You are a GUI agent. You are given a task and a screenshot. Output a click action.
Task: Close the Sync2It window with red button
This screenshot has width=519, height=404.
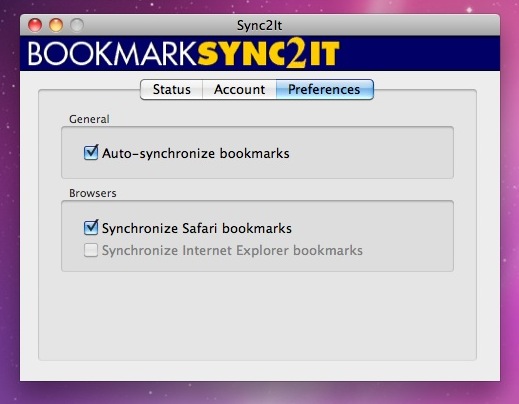pyautogui.click(x=35, y=25)
